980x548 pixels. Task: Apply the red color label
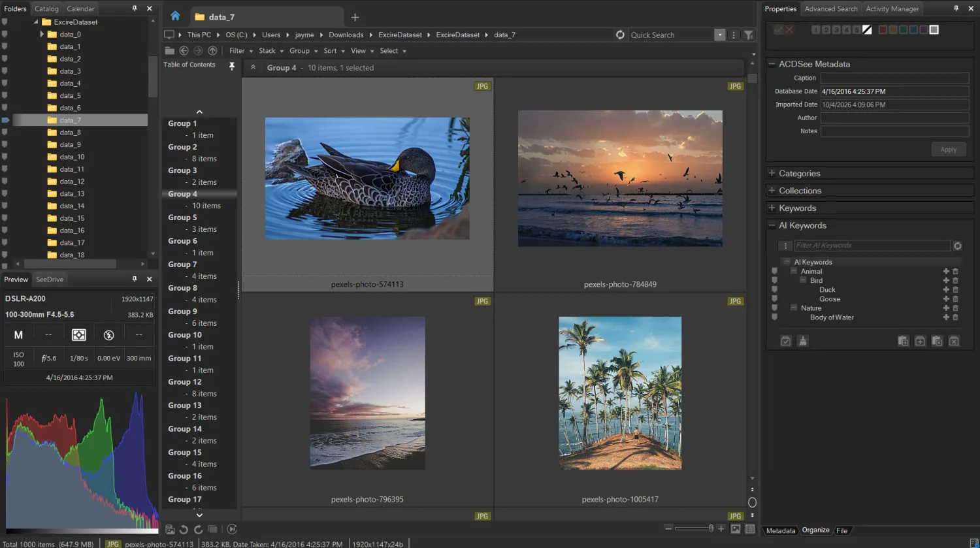pos(883,30)
